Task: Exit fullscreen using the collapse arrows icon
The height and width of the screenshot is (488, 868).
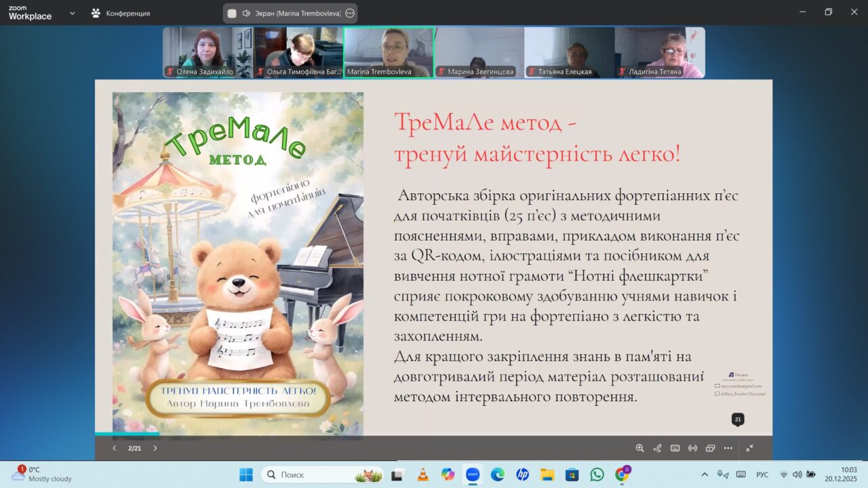Action: tap(749, 448)
